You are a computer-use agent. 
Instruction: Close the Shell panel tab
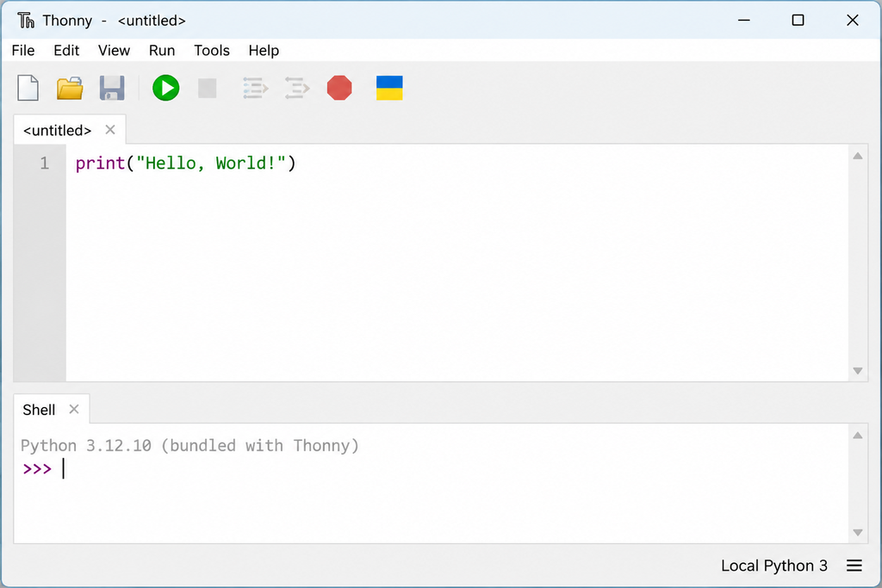tap(74, 409)
